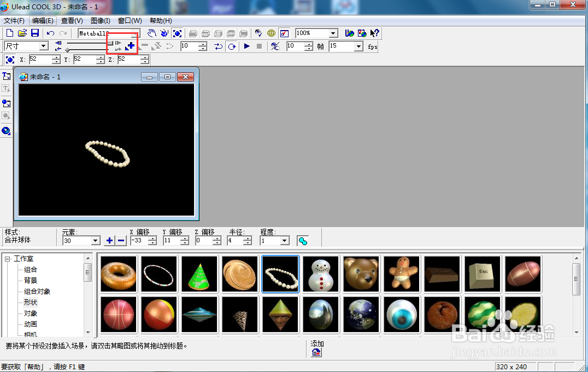Click the Insert text tool on the left sidebar
The height and width of the screenshot is (372, 588).
pos(6,76)
